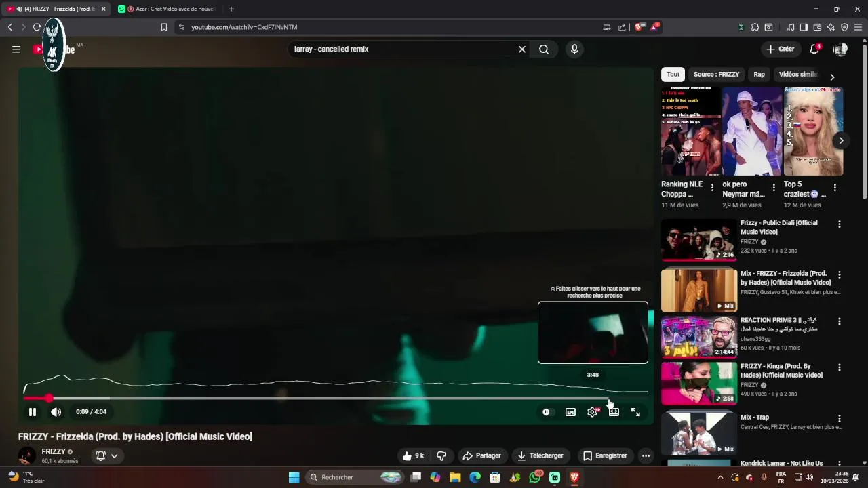868x488 pixels.
Task: Open a new browser tab
Action: 231,9
